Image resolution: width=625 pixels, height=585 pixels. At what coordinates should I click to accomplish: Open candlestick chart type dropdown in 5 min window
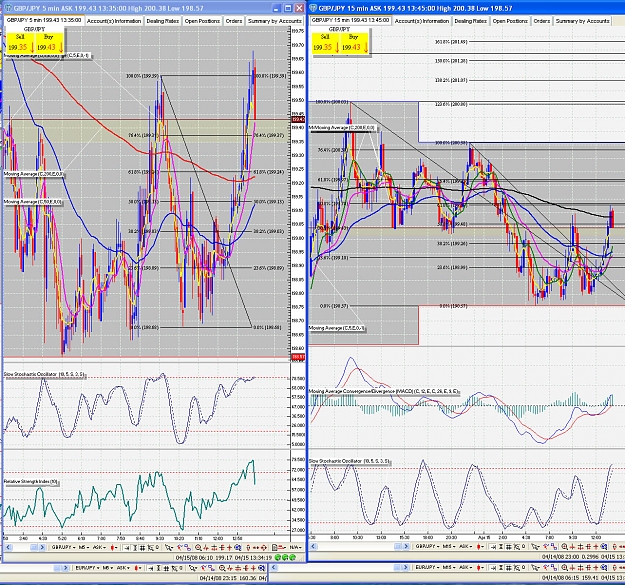(114, 548)
